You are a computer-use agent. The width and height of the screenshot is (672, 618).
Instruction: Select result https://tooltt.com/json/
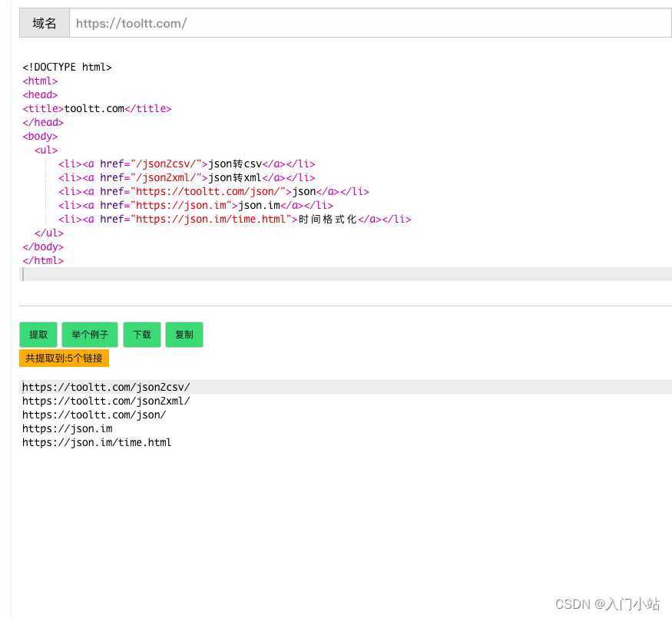tap(94, 415)
